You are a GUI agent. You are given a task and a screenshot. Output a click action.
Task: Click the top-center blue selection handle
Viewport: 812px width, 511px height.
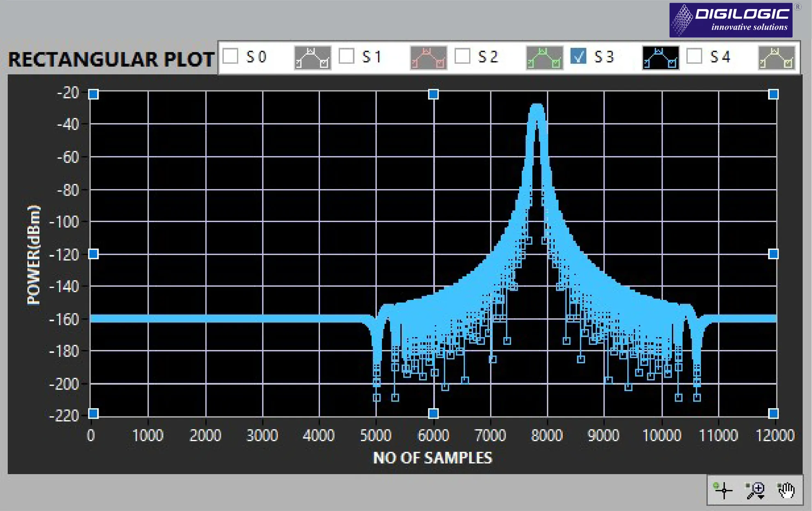click(x=433, y=95)
